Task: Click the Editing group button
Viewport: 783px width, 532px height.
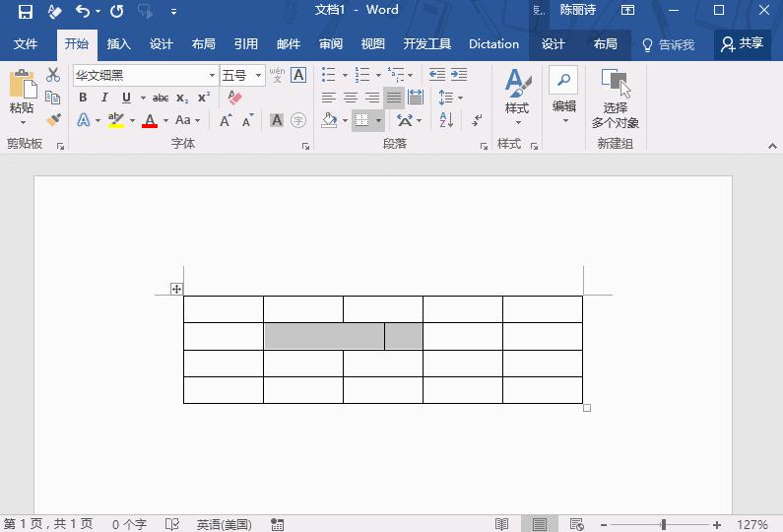Action: coord(563,95)
